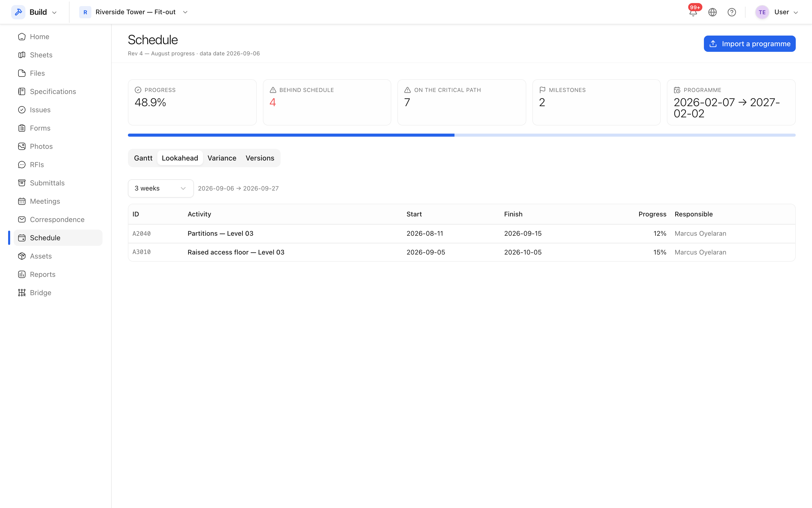Click the Progress column header
This screenshot has width=812, height=508.
(x=652, y=214)
